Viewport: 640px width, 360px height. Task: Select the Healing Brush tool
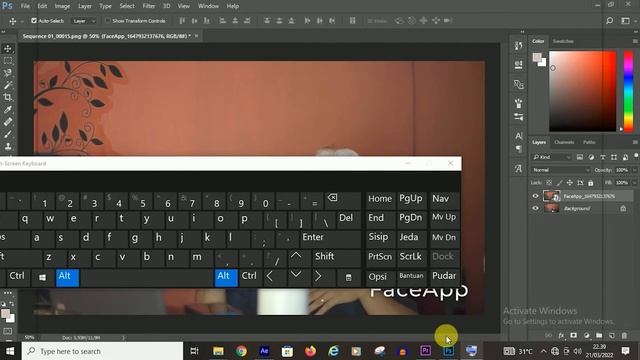click(x=8, y=122)
